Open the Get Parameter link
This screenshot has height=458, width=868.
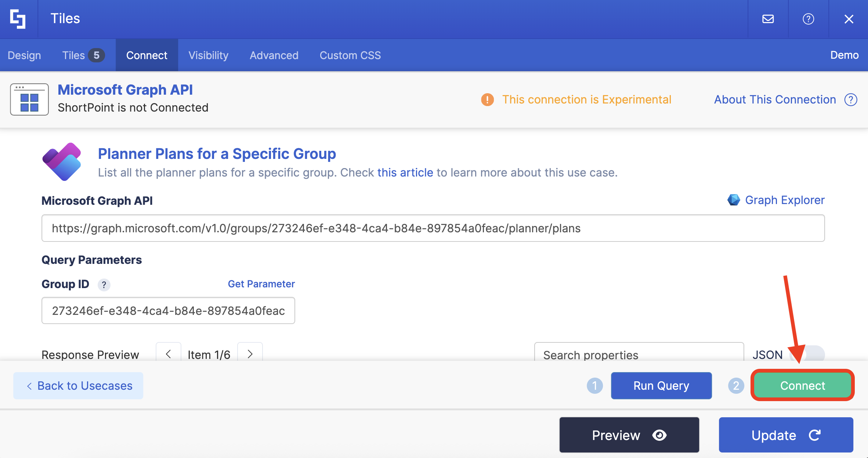coord(261,284)
